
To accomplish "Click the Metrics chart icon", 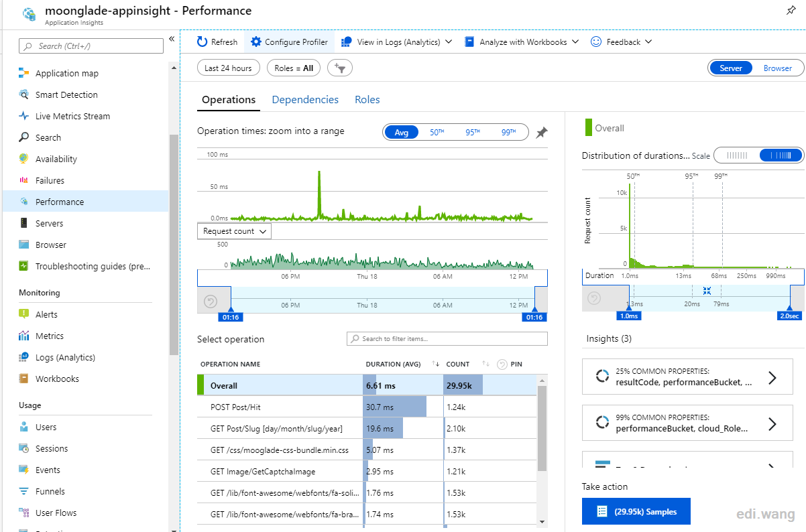I will pyautogui.click(x=24, y=336).
